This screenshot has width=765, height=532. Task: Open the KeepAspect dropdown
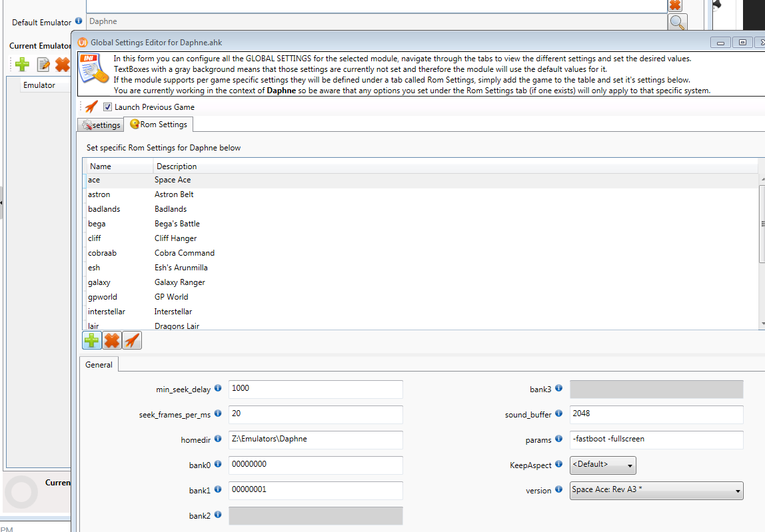click(x=602, y=465)
